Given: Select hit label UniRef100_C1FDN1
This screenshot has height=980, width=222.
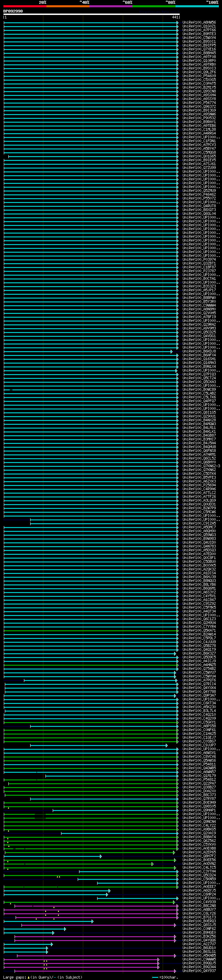Looking at the screenshot, I should (x=199, y=141).
